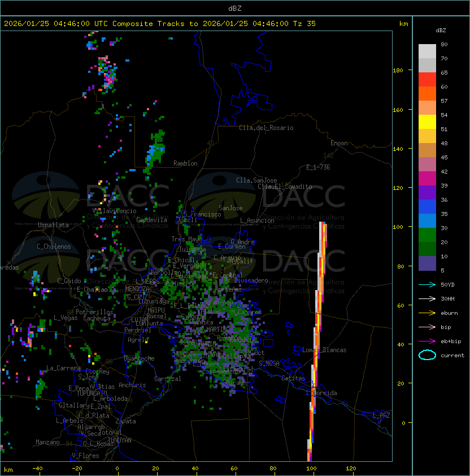470x476 pixels.
Task: Click the Divisadero place label
Action: (251, 280)
